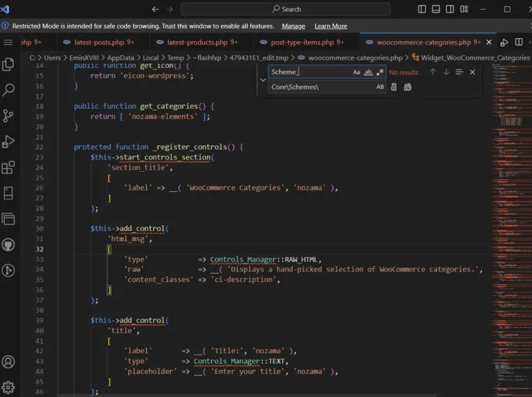Click the code minimap on the right
Screen dimensions: 532x397
[x=512, y=229]
